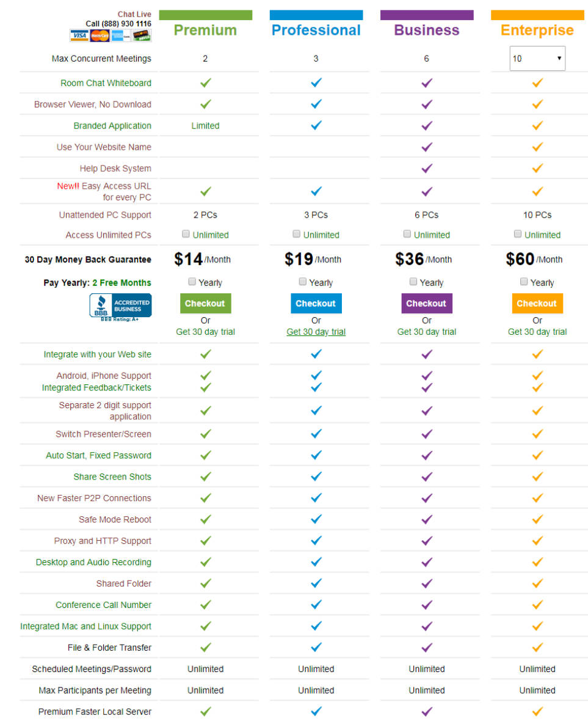Viewport: 588px width, 721px height.
Task: Tick Unlimited checkbox for Enterprise plan
Action: (518, 234)
